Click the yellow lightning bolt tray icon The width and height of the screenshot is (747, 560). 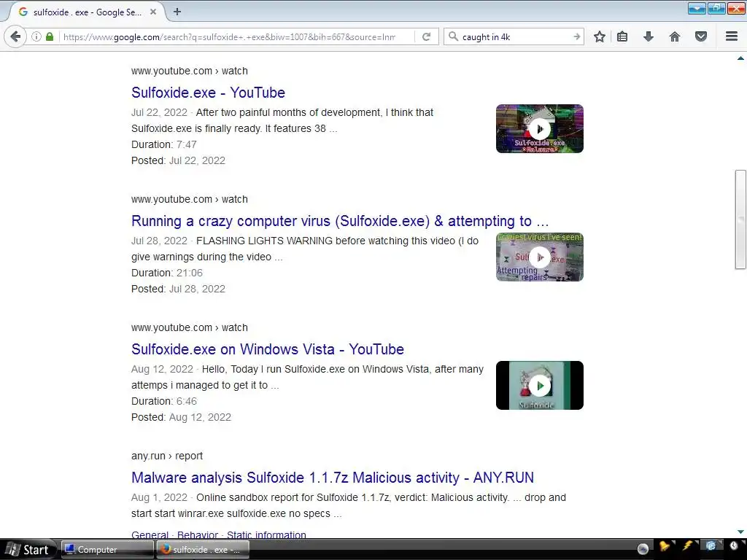click(688, 546)
